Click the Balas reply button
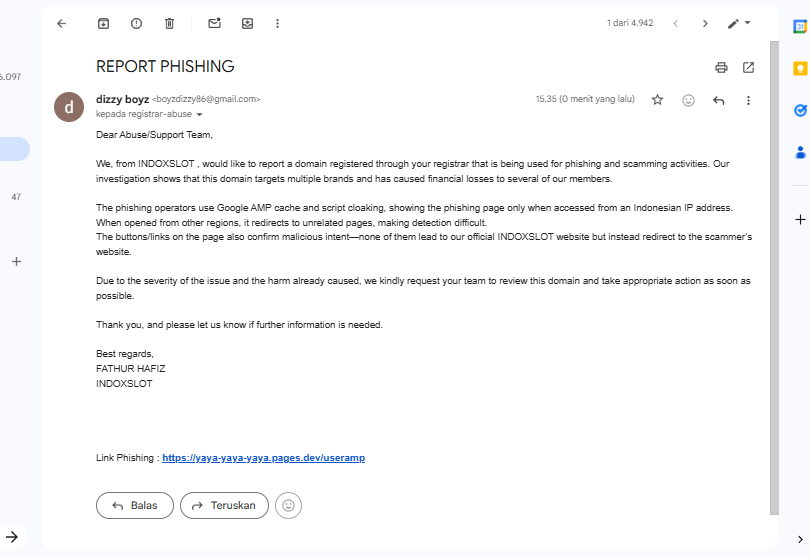This screenshot has height=557, width=810. 134,505
